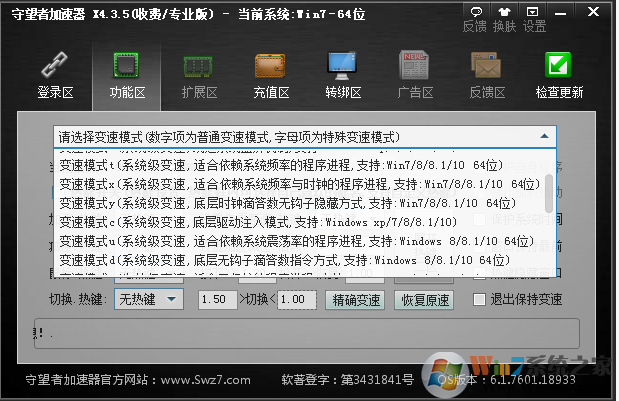The image size is (619, 401).
Task: Collapse the 请选择变速模式 dropdown arrow
Action: click(x=544, y=136)
